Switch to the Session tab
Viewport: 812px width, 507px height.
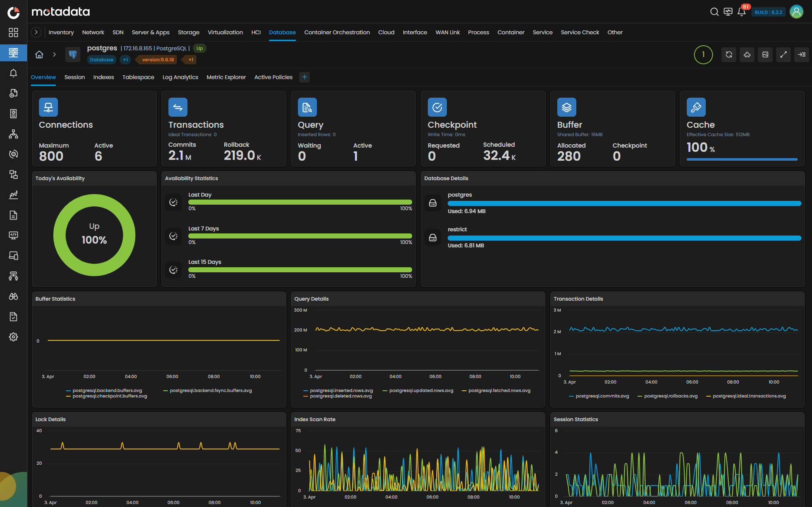(x=74, y=77)
